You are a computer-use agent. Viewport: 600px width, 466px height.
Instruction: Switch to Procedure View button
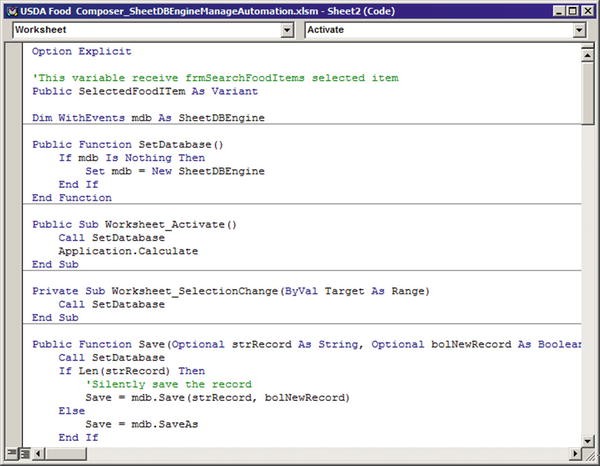[12, 454]
